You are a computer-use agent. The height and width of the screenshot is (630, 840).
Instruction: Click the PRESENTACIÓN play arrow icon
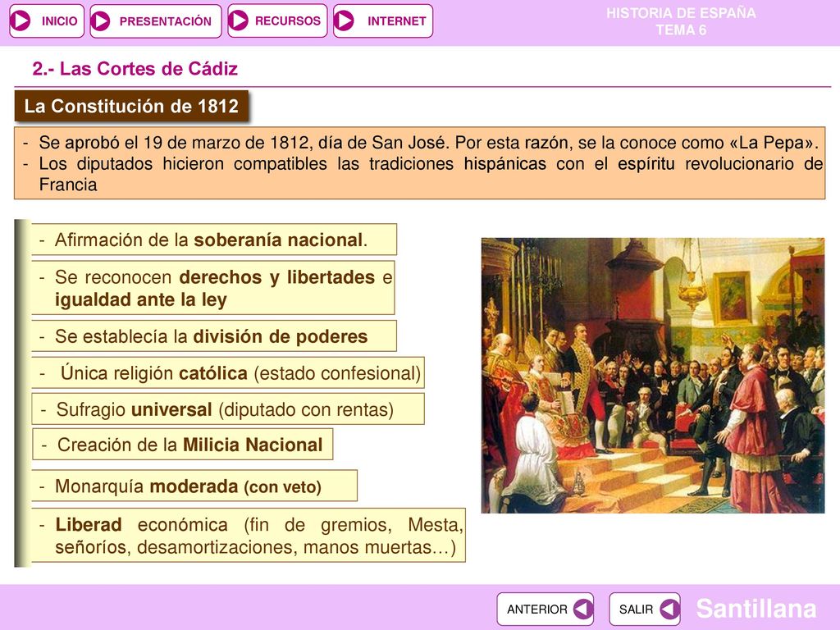tap(101, 21)
